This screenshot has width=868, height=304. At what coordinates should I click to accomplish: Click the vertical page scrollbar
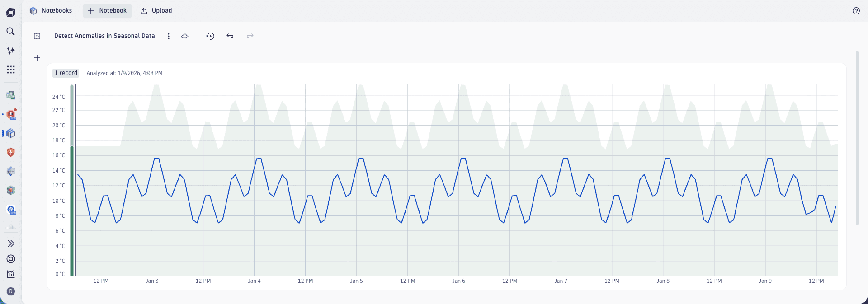click(x=857, y=138)
